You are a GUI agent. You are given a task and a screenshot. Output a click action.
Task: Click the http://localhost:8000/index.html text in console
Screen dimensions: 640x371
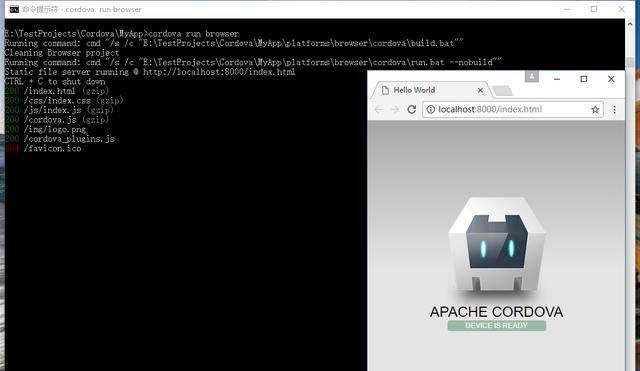click(x=219, y=72)
